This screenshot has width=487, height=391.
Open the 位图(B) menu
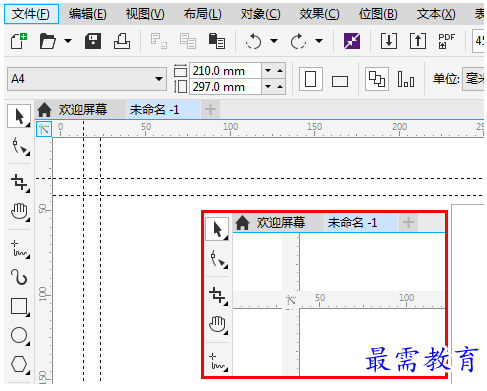click(x=378, y=14)
